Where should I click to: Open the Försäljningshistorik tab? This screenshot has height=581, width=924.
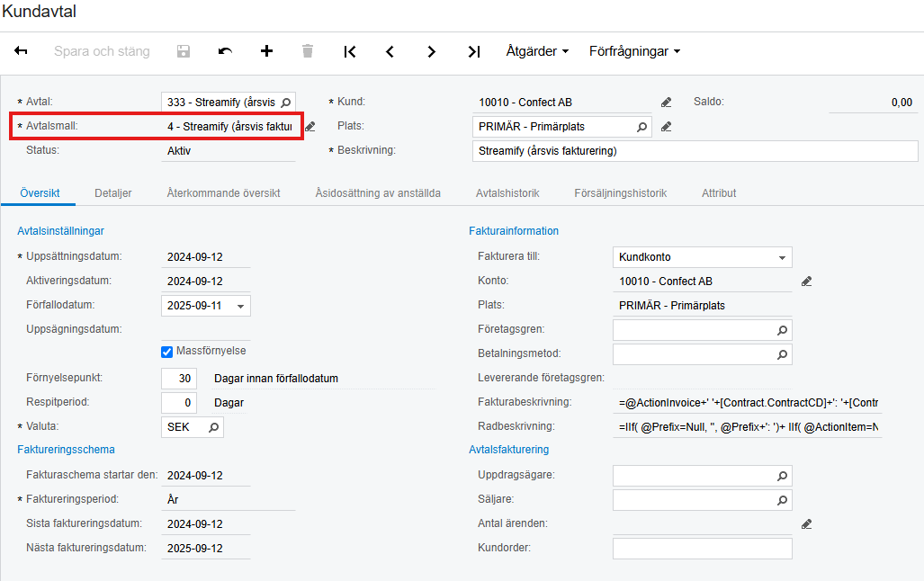[x=621, y=193]
